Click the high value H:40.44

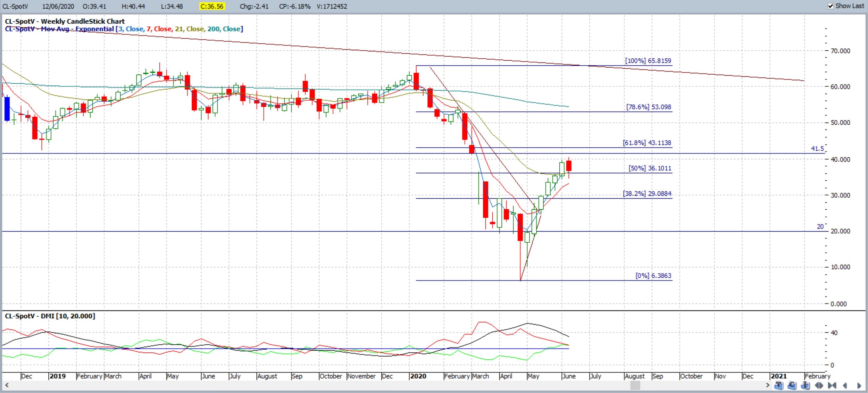(133, 6)
